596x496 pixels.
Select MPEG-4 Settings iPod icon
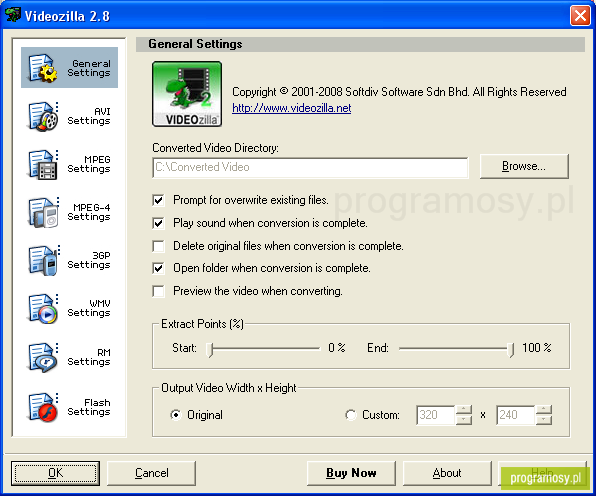coord(43,212)
